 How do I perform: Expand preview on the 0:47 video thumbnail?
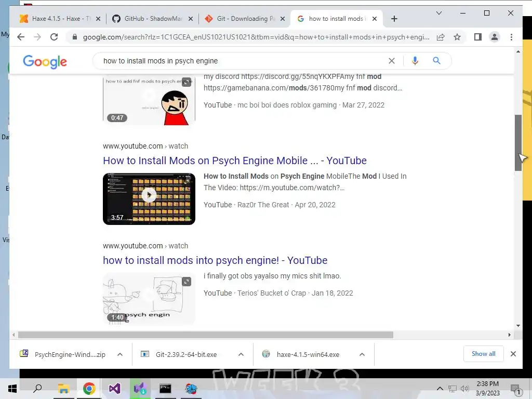pos(187,82)
